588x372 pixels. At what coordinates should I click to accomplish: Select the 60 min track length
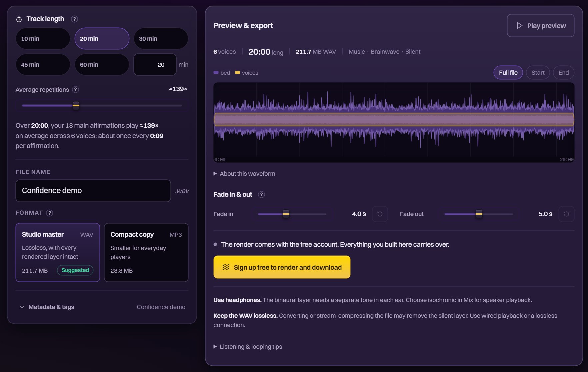(102, 65)
